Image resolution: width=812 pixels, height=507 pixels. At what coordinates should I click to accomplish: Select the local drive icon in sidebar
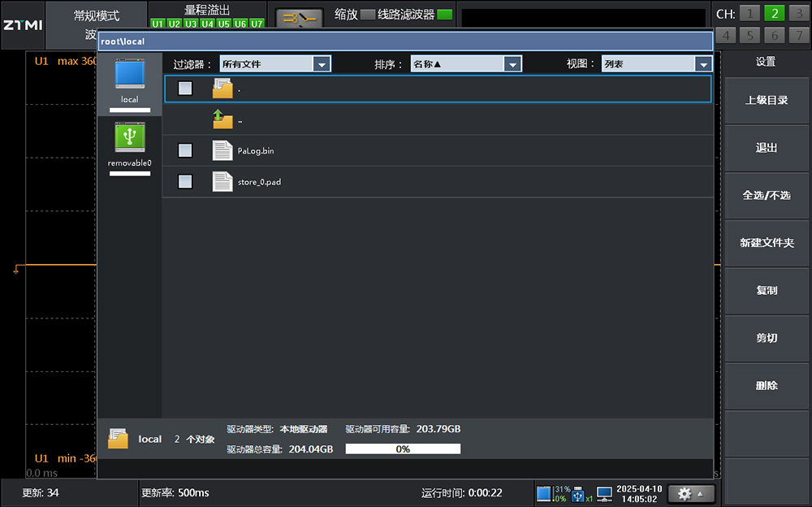130,75
